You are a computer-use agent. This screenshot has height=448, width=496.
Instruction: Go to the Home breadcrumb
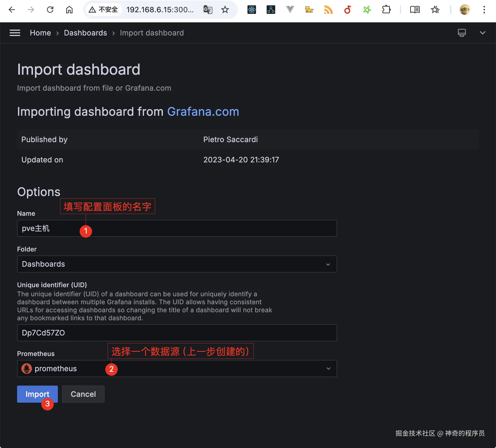pyautogui.click(x=40, y=33)
